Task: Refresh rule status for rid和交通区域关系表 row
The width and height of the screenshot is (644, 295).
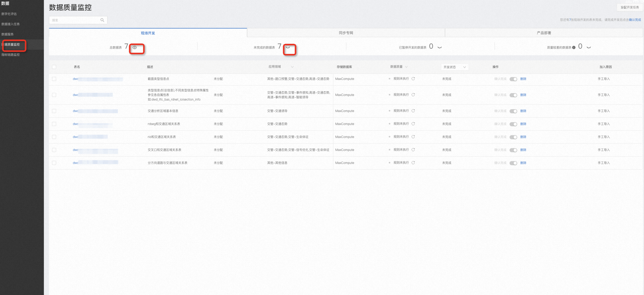Action: (x=413, y=137)
